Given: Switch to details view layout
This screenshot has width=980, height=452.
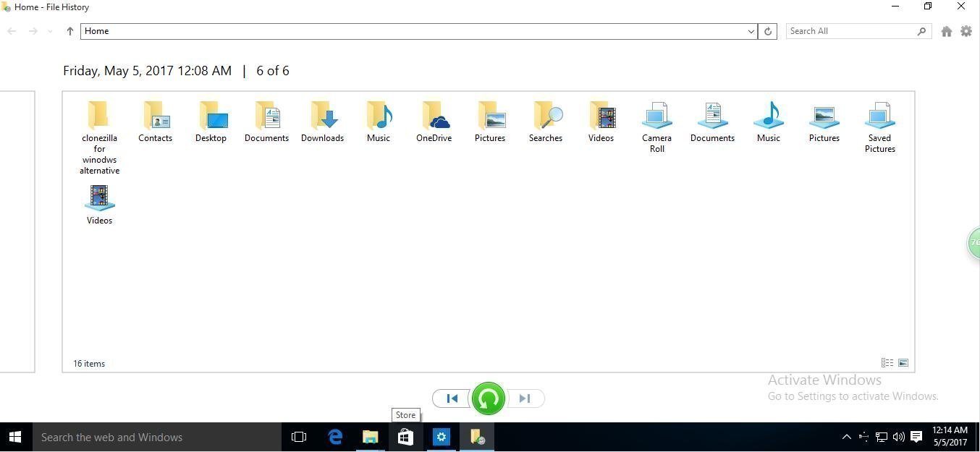Looking at the screenshot, I should (x=887, y=363).
